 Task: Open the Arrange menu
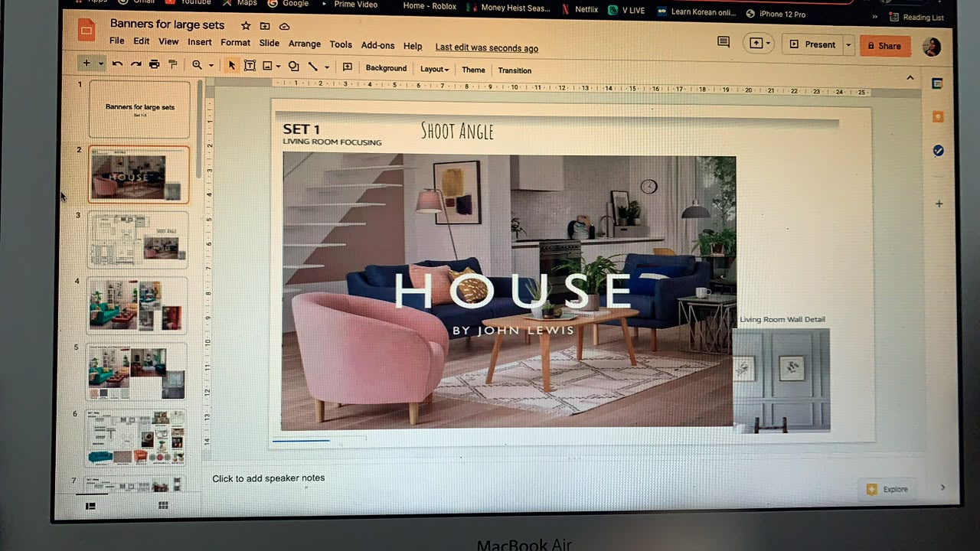coord(305,44)
